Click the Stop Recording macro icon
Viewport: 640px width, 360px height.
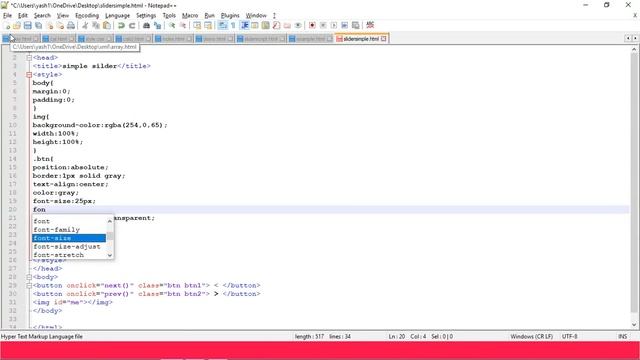point(323,25)
